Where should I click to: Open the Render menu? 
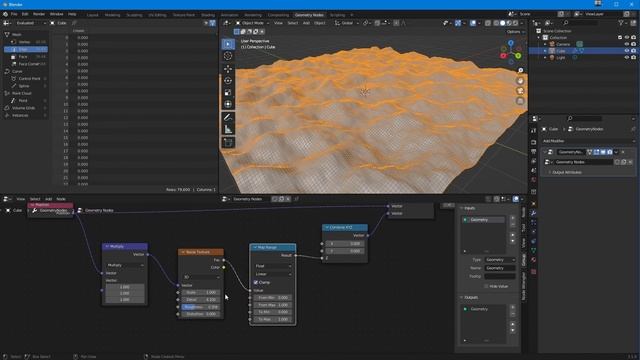(39, 14)
